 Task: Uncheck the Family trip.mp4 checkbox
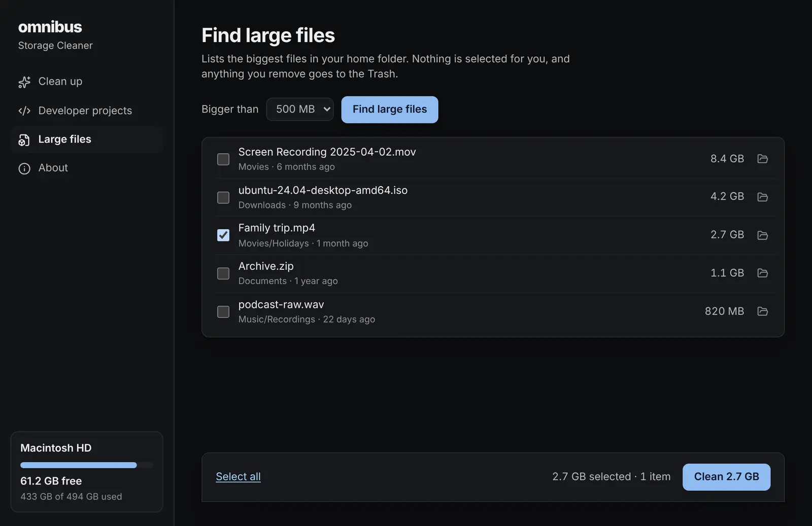[x=223, y=235]
